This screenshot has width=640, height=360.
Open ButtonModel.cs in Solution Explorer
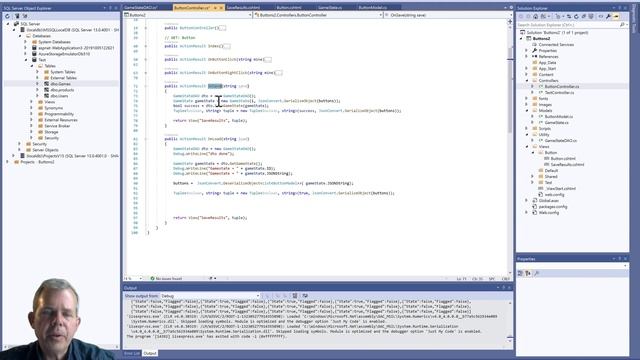(559, 116)
